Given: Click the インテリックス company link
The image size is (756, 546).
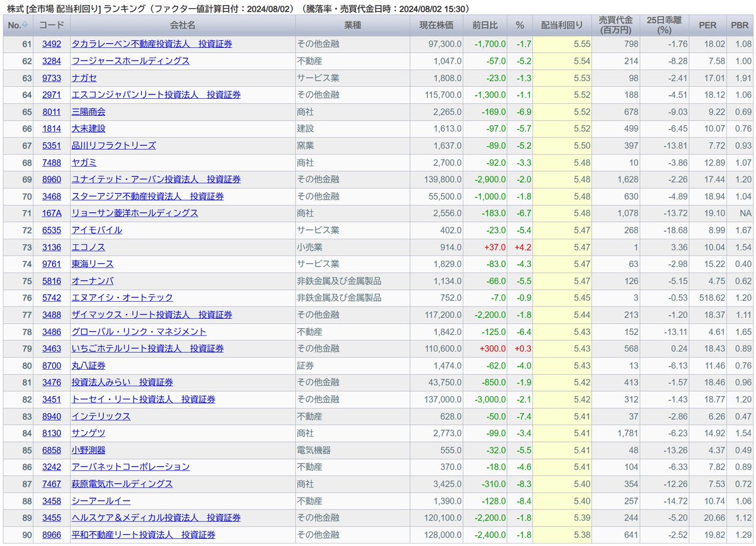Looking at the screenshot, I should click(x=101, y=416).
